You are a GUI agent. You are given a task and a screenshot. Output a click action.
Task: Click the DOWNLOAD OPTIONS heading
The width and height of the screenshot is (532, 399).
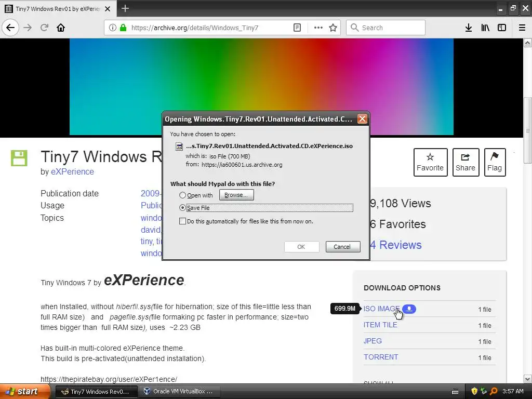point(402,288)
